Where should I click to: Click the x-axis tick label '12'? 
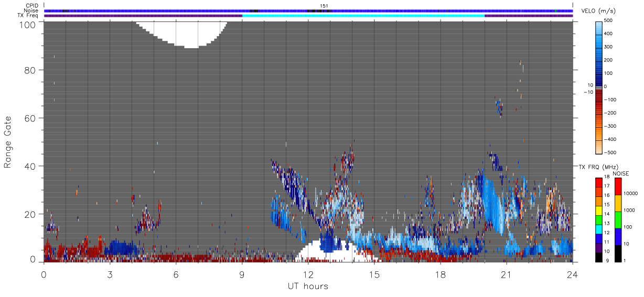pyautogui.click(x=308, y=274)
